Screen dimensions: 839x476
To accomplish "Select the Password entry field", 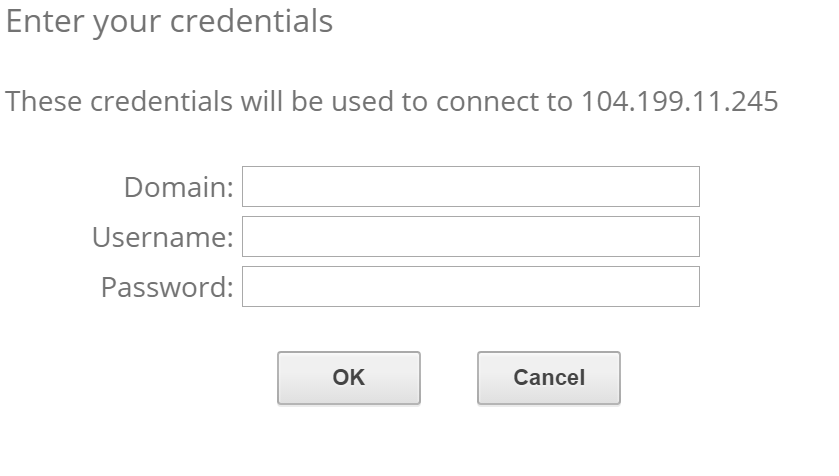I will [470, 287].
